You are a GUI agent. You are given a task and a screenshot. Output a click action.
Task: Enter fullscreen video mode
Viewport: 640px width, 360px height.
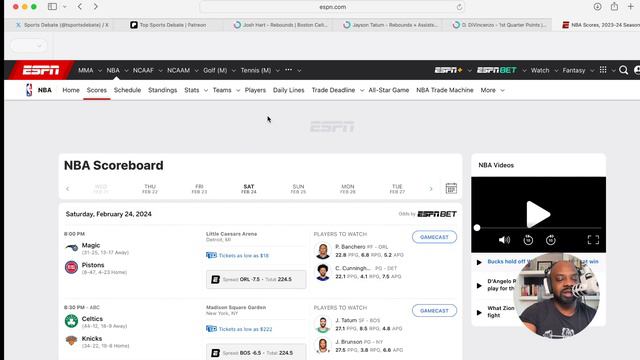(x=593, y=240)
